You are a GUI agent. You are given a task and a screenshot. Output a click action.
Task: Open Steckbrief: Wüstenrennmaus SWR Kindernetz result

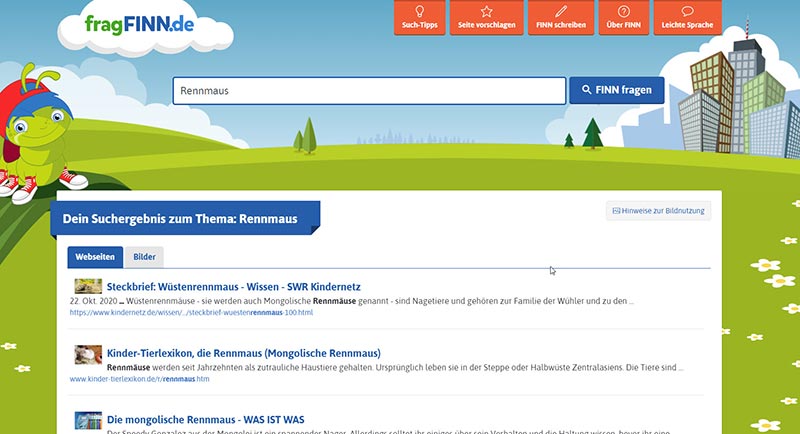click(234, 287)
